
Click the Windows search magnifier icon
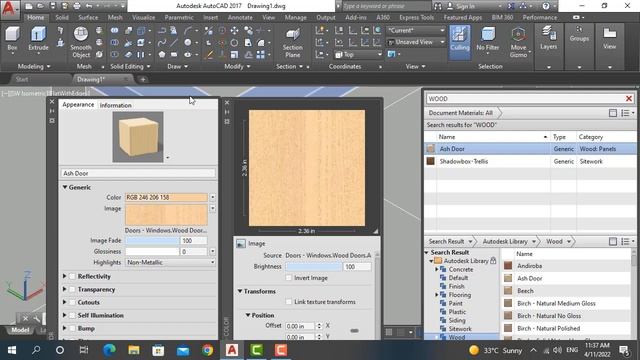click(x=36, y=350)
